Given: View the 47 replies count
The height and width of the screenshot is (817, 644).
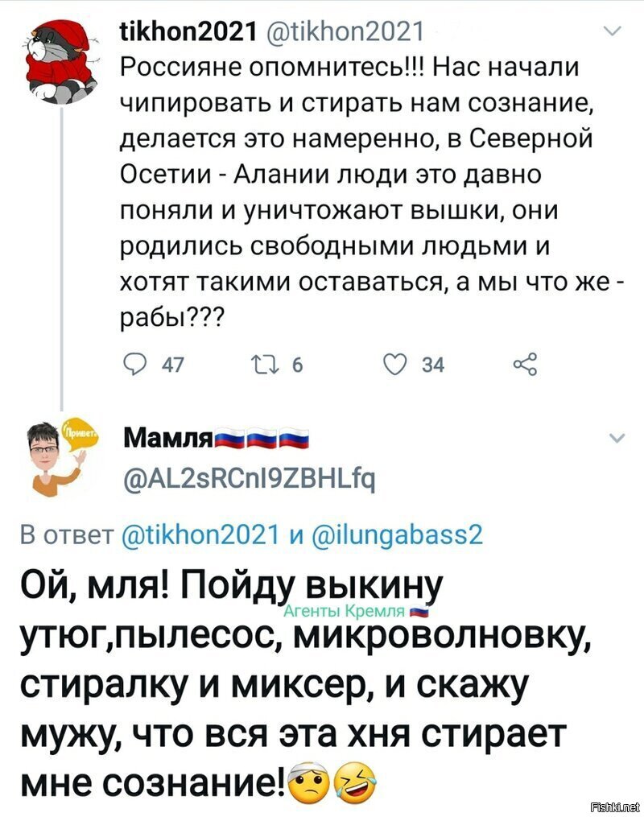Looking at the screenshot, I should [173, 365].
